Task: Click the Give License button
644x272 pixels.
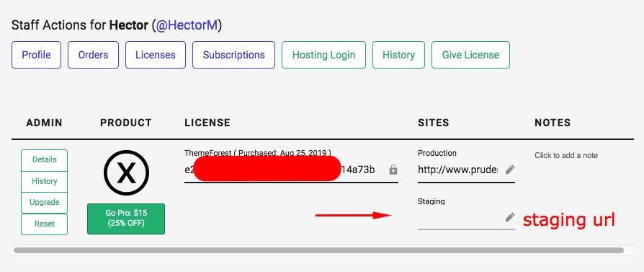Action: pos(470,55)
